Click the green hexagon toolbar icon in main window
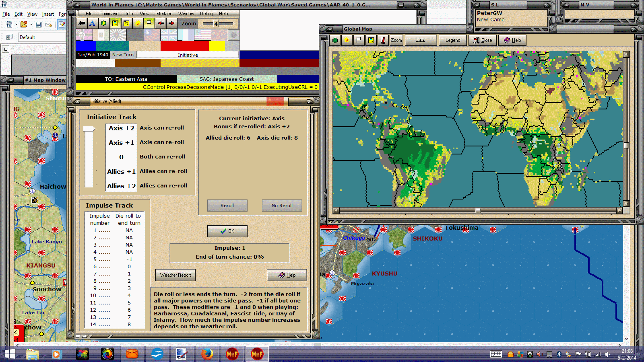 (x=104, y=23)
